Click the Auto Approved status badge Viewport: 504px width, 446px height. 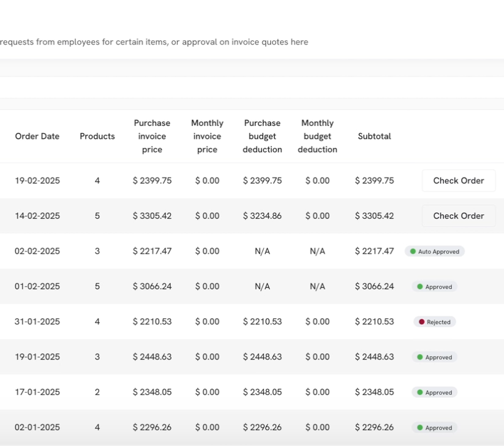pyautogui.click(x=434, y=251)
